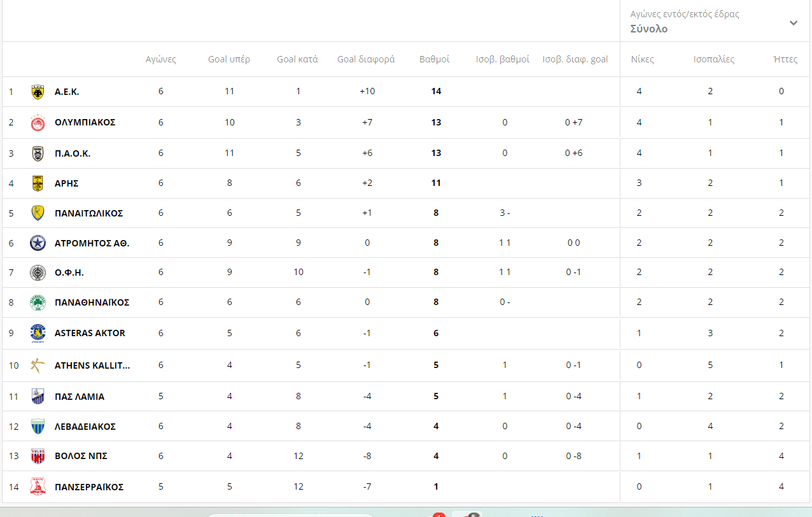Click the ΠΑΝΑΘΗΝΑΪΚΟΣ green shamrock logo
The width and height of the screenshot is (812, 517).
(x=38, y=303)
